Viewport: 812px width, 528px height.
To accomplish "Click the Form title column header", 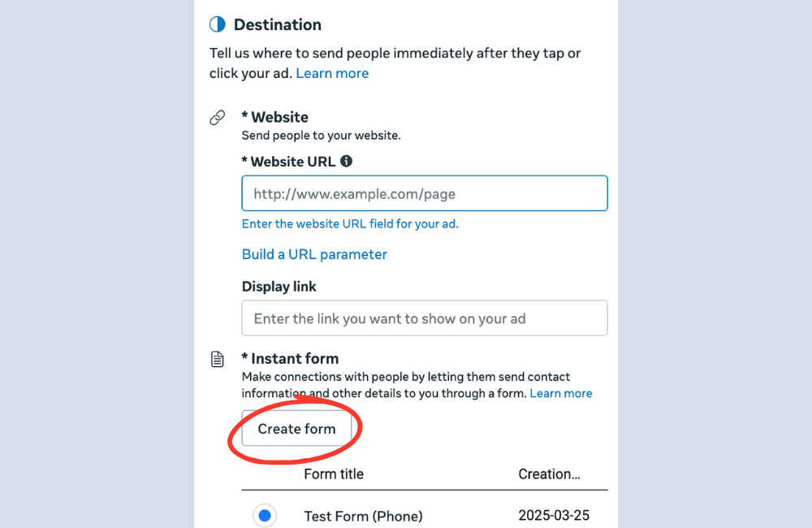I will [334, 474].
